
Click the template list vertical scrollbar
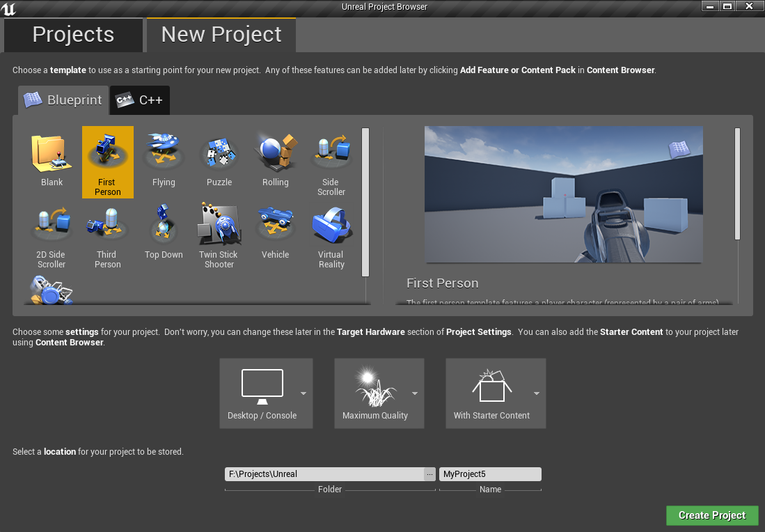click(365, 202)
